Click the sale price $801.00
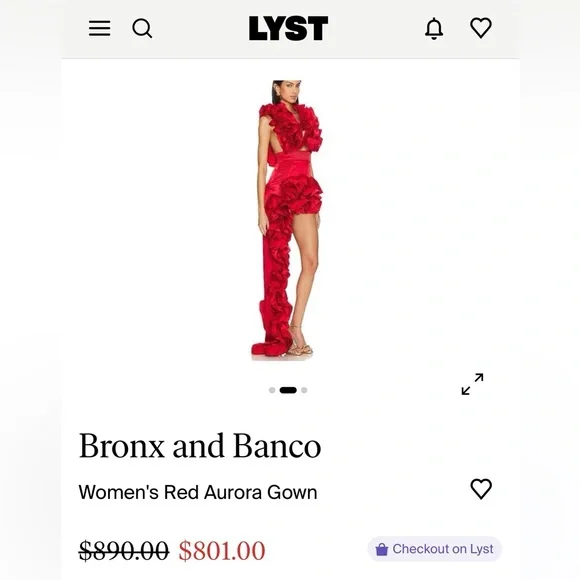This screenshot has width=580, height=580. point(222,551)
